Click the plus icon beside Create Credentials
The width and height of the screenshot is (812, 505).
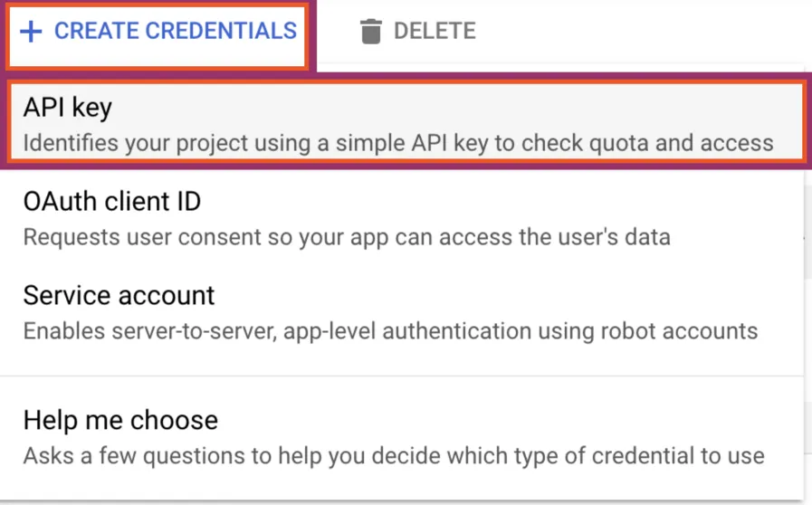tap(31, 32)
